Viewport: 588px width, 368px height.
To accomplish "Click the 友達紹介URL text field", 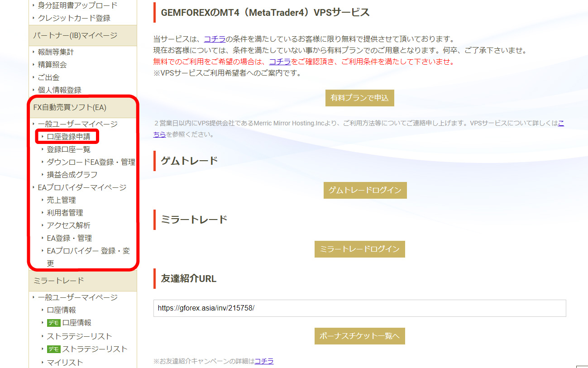I will pos(360,308).
